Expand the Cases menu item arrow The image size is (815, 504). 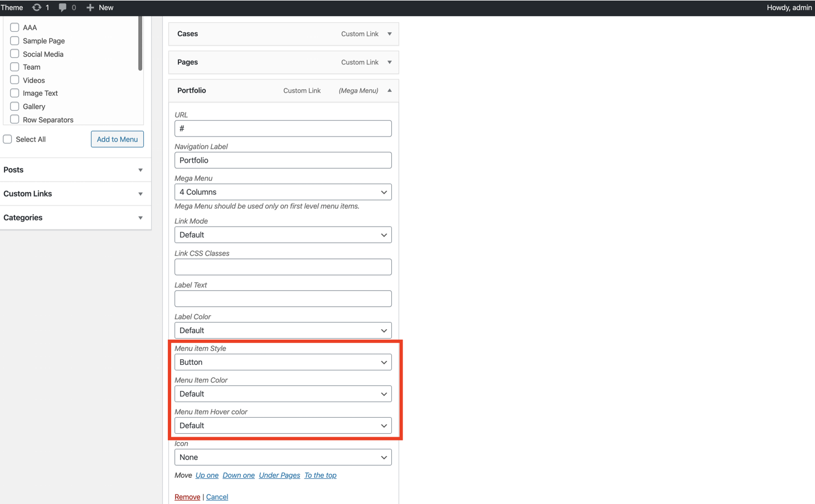[x=390, y=34]
